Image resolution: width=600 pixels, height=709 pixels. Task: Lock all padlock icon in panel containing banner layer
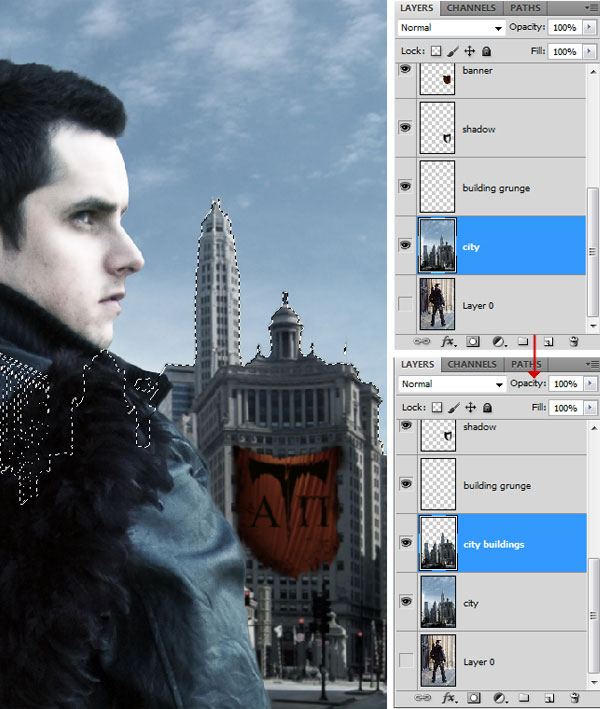(487, 51)
